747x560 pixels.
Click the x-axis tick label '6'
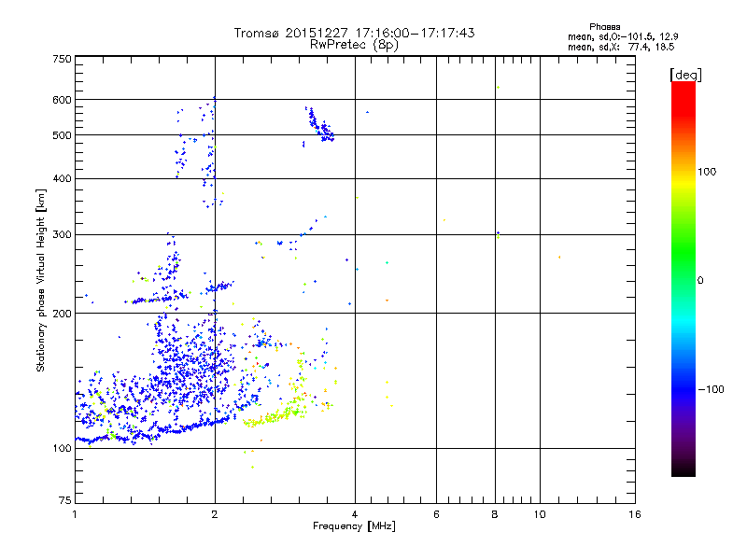[x=436, y=514]
